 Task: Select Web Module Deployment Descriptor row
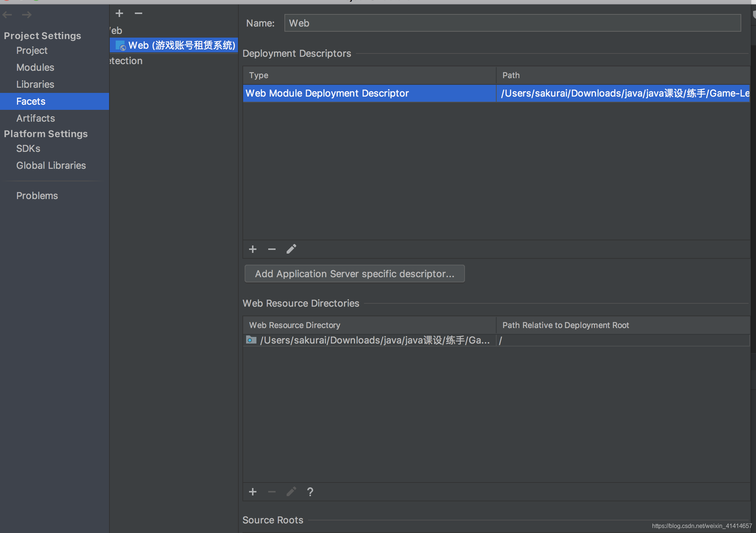[369, 93]
